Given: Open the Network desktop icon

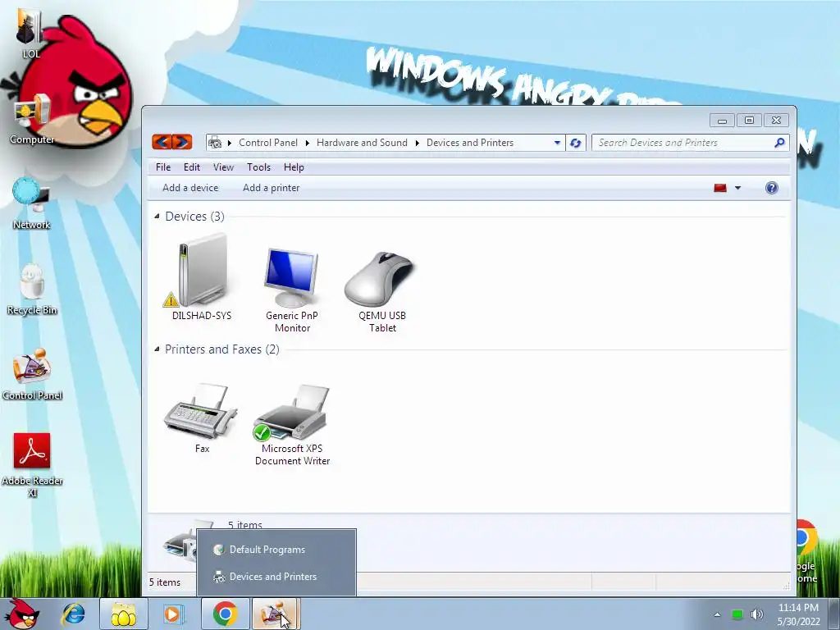Looking at the screenshot, I should pyautogui.click(x=32, y=204).
